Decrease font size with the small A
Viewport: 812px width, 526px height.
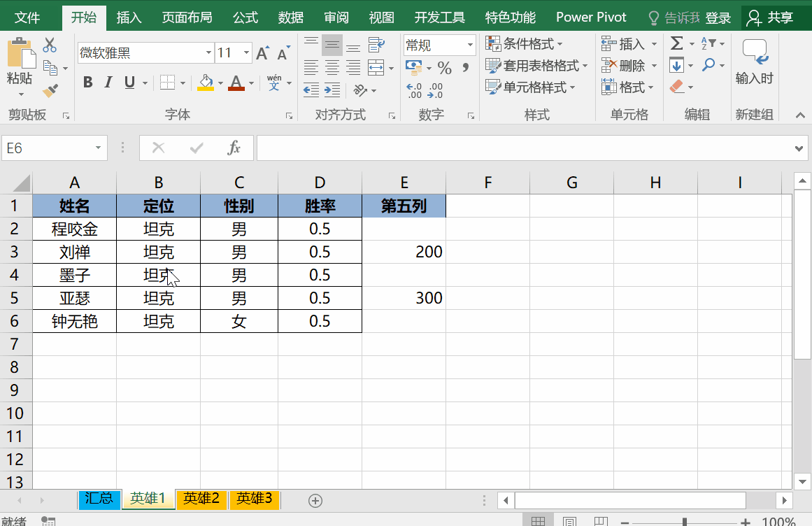(283, 53)
